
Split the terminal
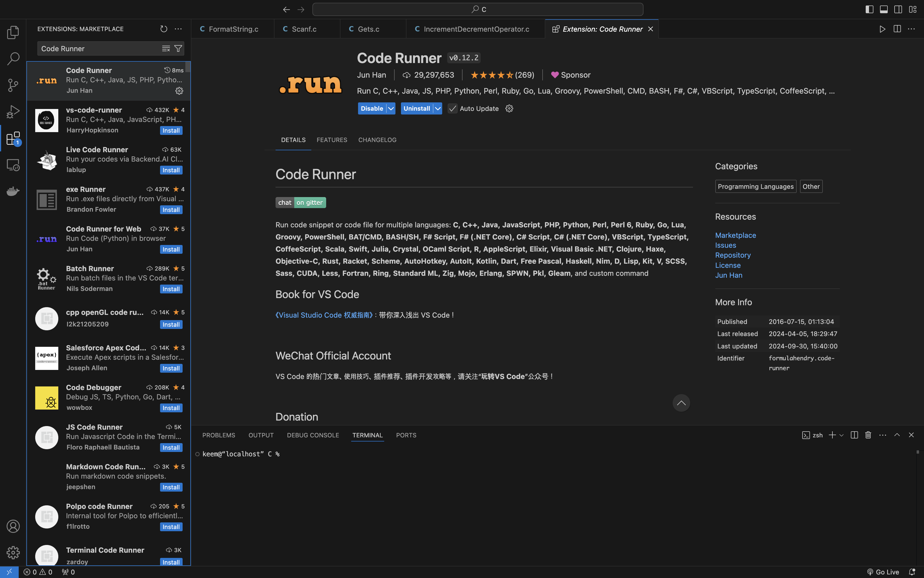coord(854,435)
